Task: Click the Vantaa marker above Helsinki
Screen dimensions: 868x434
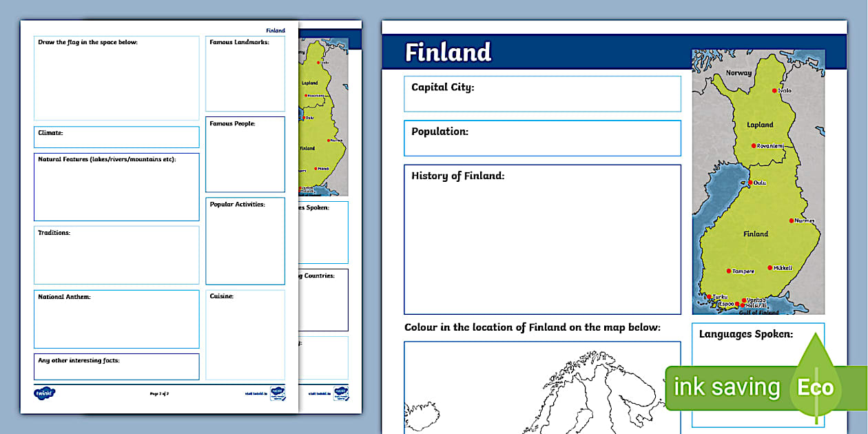Action: pyautogui.click(x=745, y=298)
